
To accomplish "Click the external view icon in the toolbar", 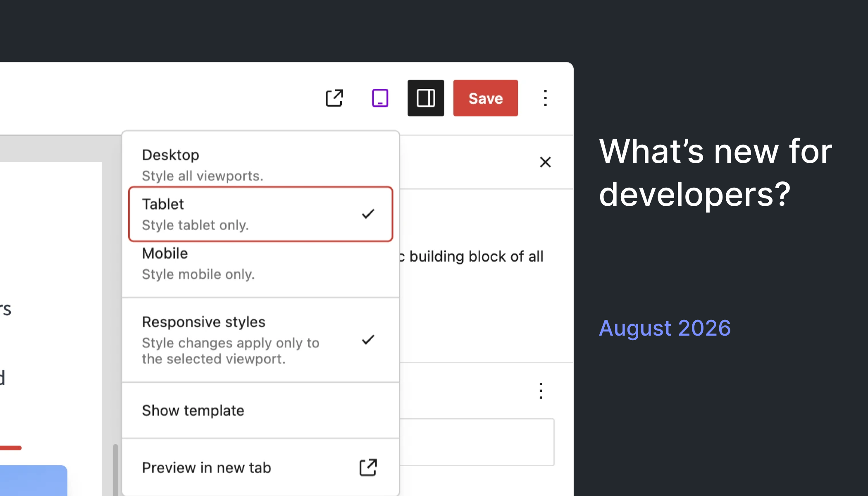I will coord(334,98).
